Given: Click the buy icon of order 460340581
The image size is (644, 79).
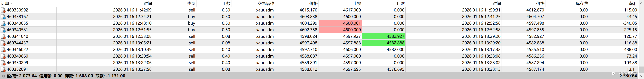Looking at the screenshot, I should coord(3,30).
